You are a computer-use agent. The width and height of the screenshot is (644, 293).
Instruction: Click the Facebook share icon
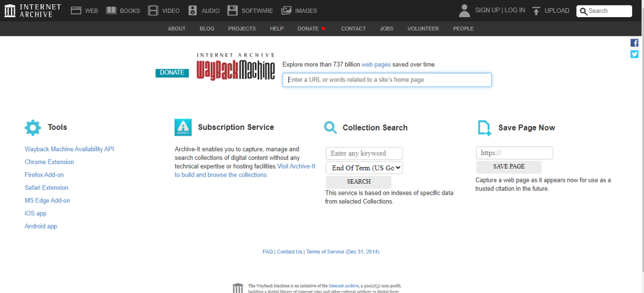click(634, 43)
